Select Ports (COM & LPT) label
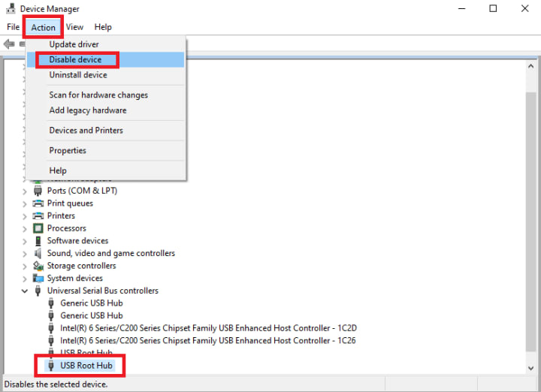Viewport: 541px width, 392px height. click(x=82, y=191)
